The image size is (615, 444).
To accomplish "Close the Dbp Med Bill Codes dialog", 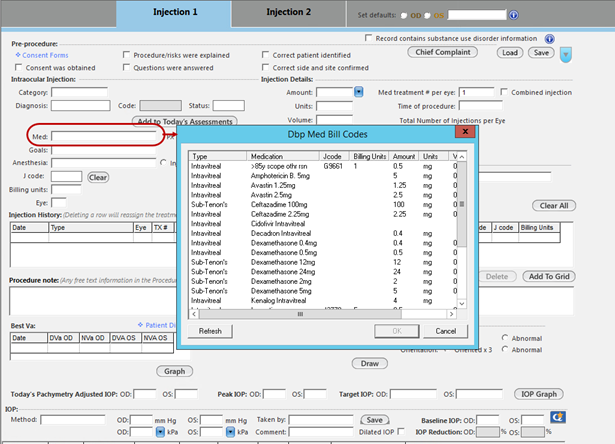I will [x=465, y=131].
